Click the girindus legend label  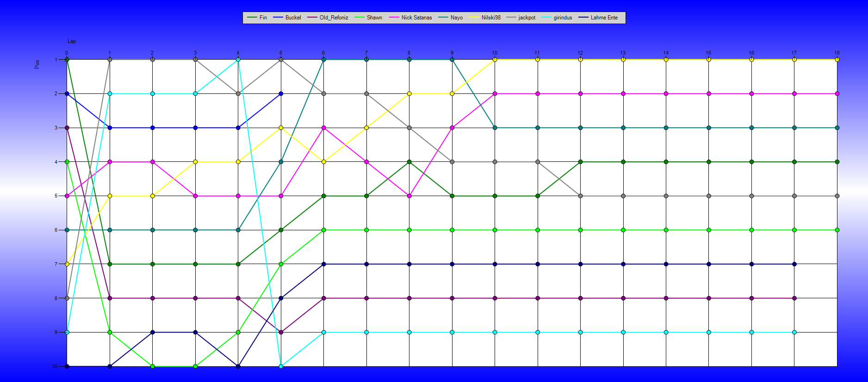(563, 18)
